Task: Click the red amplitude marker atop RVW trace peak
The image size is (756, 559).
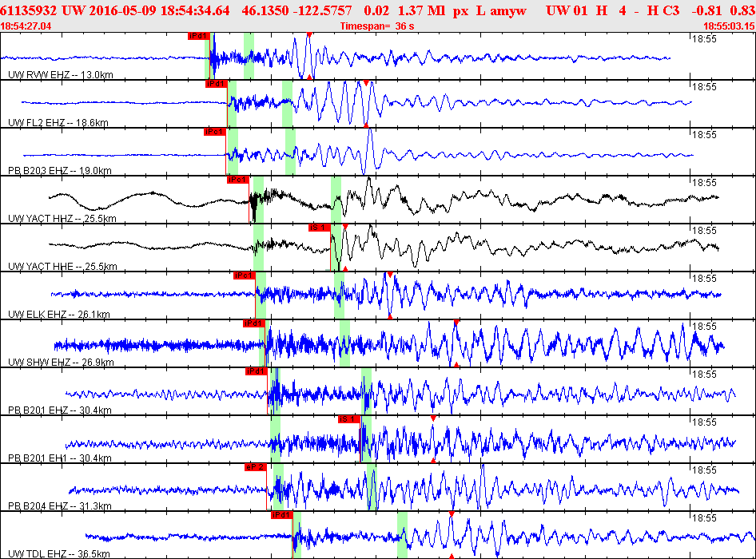Action: point(309,34)
